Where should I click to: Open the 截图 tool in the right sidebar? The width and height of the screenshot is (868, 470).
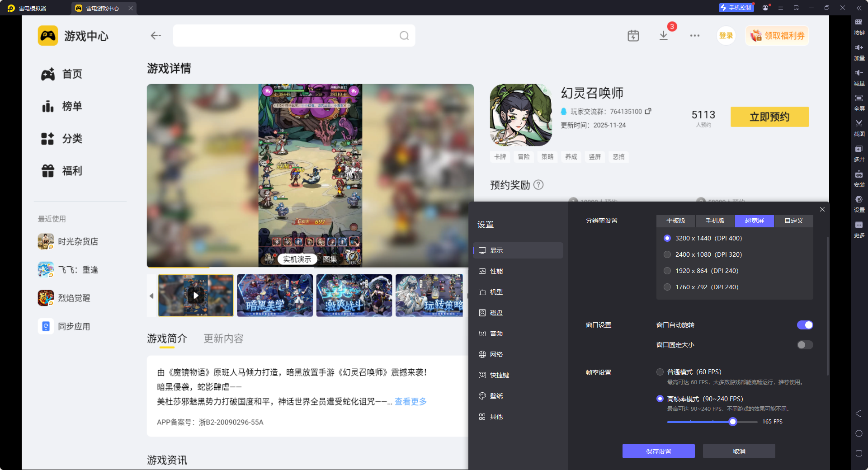pos(859,128)
